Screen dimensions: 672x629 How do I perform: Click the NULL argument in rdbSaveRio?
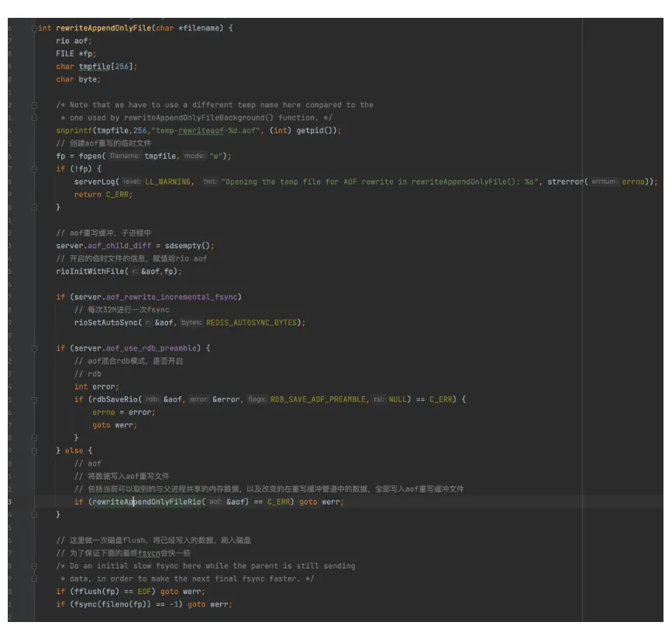coord(398,399)
